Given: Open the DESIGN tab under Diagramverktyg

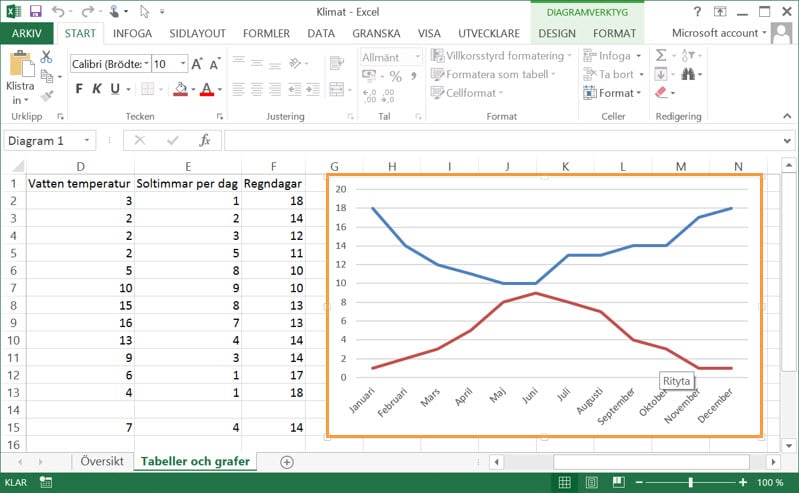Looking at the screenshot, I should click(x=557, y=33).
